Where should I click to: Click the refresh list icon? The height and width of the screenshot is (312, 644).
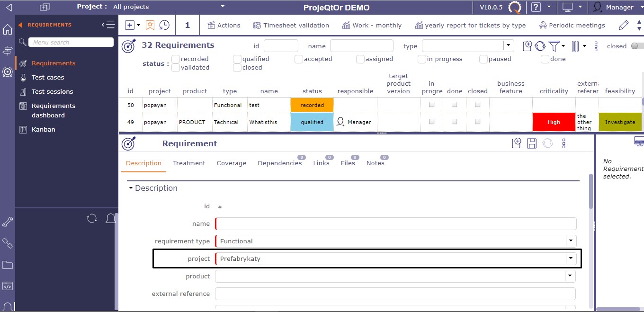click(x=540, y=46)
